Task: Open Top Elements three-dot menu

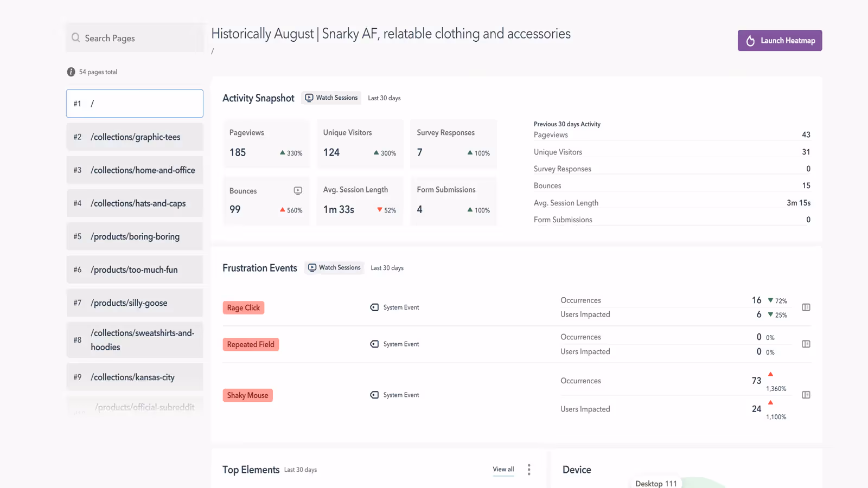Action: coord(529,470)
